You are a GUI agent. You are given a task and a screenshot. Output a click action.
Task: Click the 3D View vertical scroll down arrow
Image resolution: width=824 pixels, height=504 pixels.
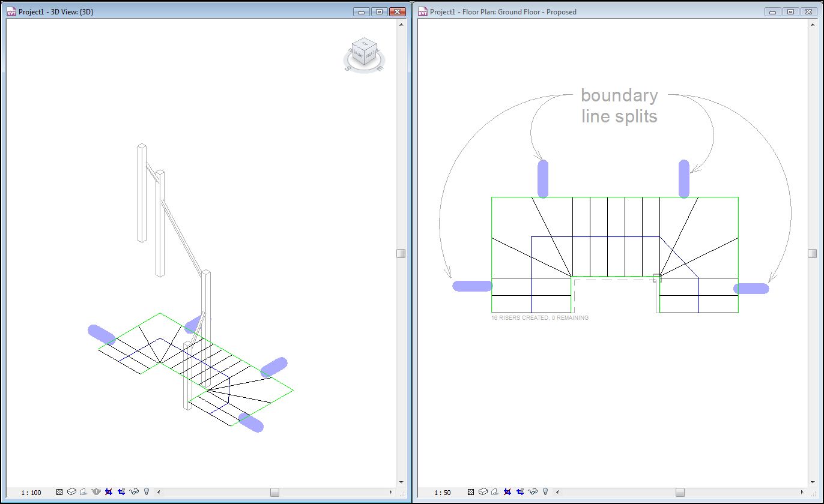point(401,482)
